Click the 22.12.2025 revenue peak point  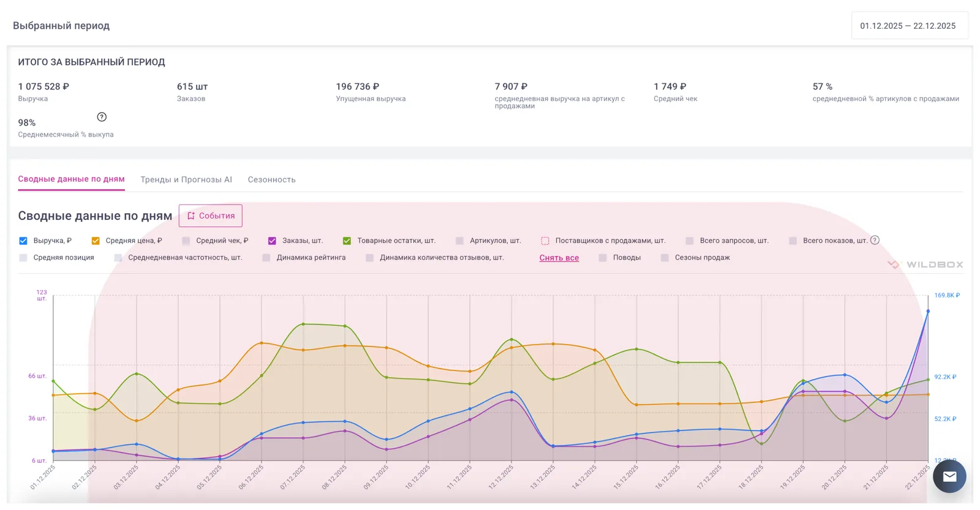pos(928,311)
